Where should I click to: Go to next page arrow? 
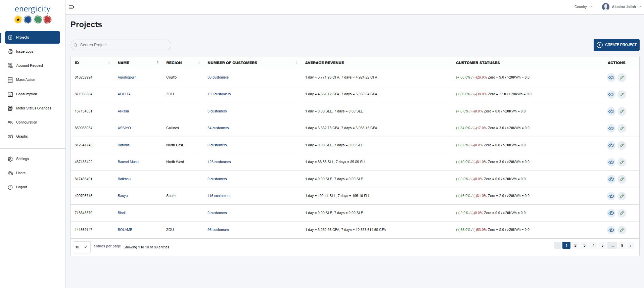pos(631,245)
